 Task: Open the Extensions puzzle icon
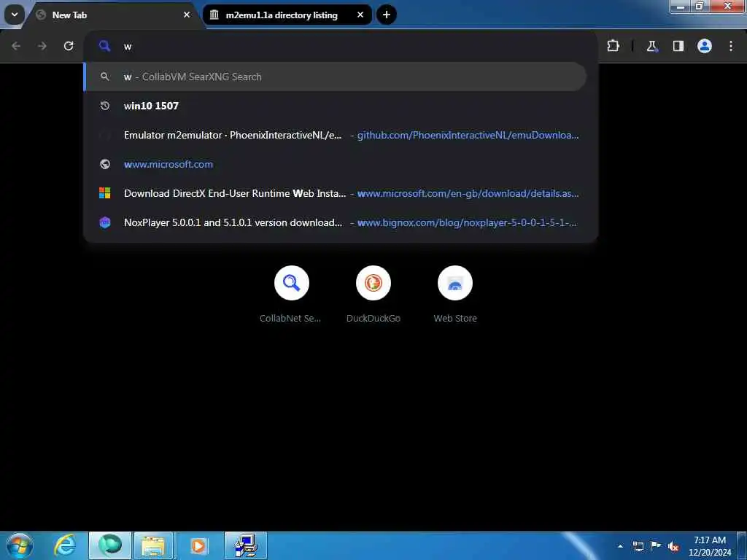(x=613, y=46)
